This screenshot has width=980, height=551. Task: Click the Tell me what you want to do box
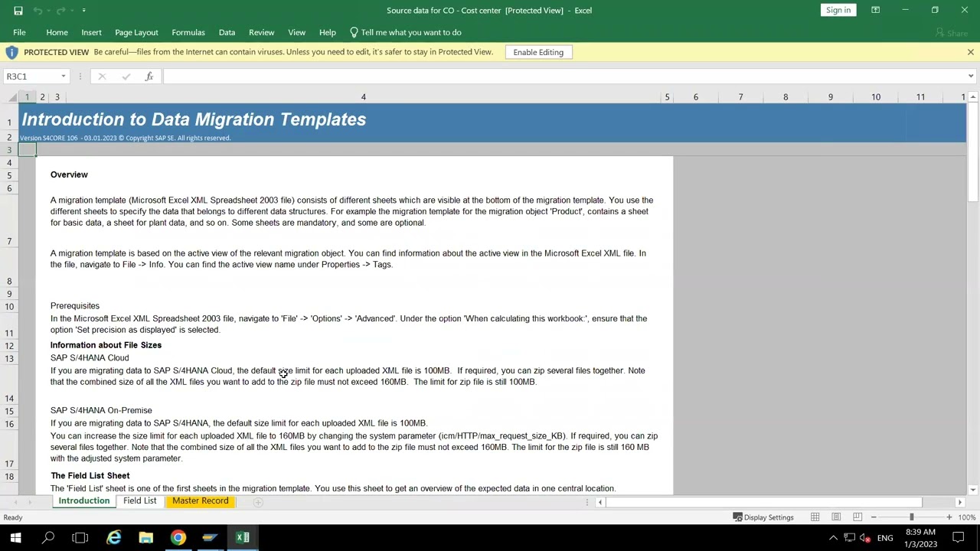pos(405,32)
